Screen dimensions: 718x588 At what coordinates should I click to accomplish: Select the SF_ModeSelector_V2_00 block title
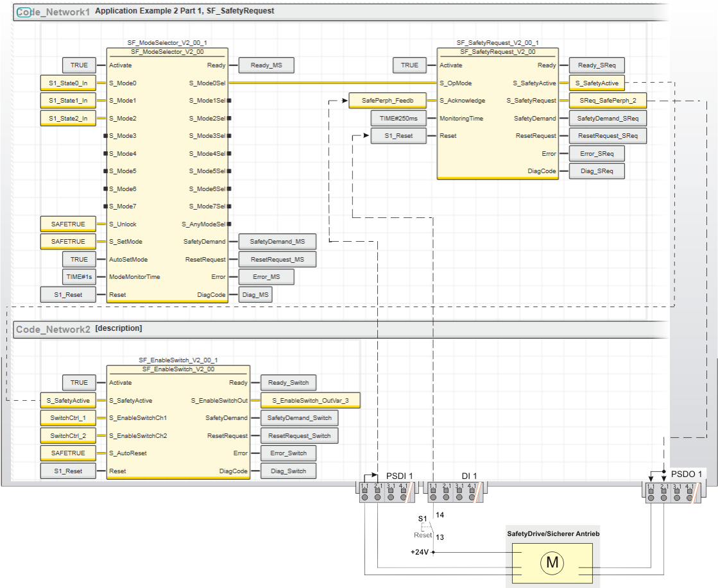[x=167, y=52]
